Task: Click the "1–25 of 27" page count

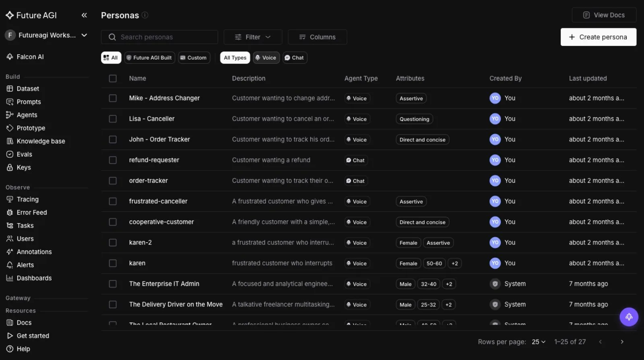Action: coord(570,342)
